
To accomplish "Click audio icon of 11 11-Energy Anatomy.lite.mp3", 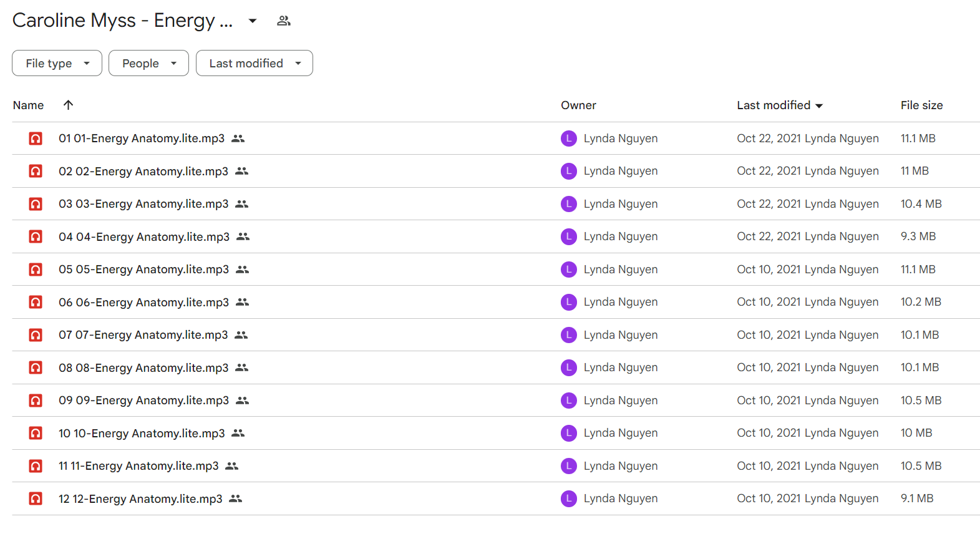I will click(x=36, y=466).
